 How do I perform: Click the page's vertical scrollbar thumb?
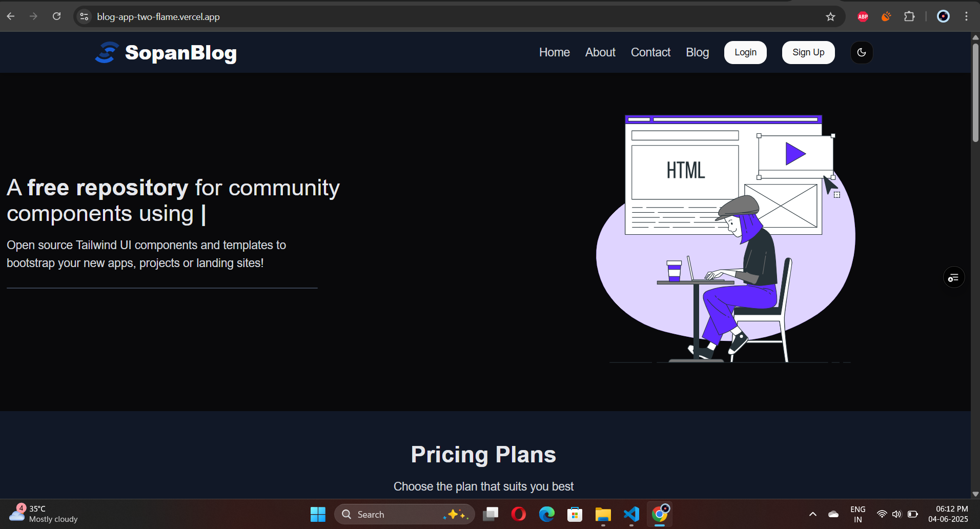(975, 92)
